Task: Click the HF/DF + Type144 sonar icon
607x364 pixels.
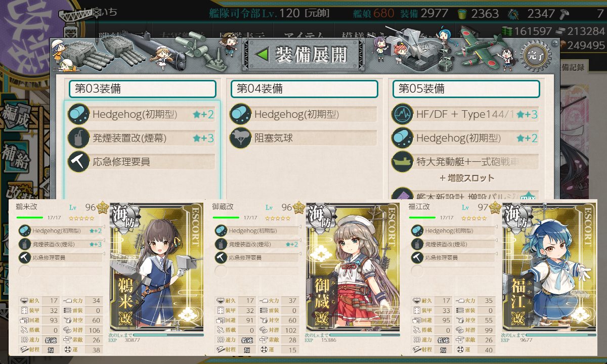Action: point(402,114)
